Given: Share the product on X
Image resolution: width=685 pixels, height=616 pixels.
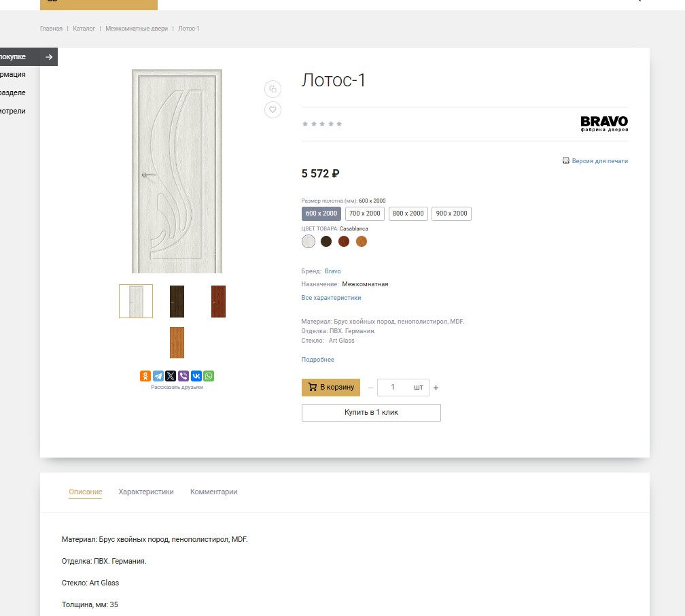Looking at the screenshot, I should pyautogui.click(x=171, y=376).
